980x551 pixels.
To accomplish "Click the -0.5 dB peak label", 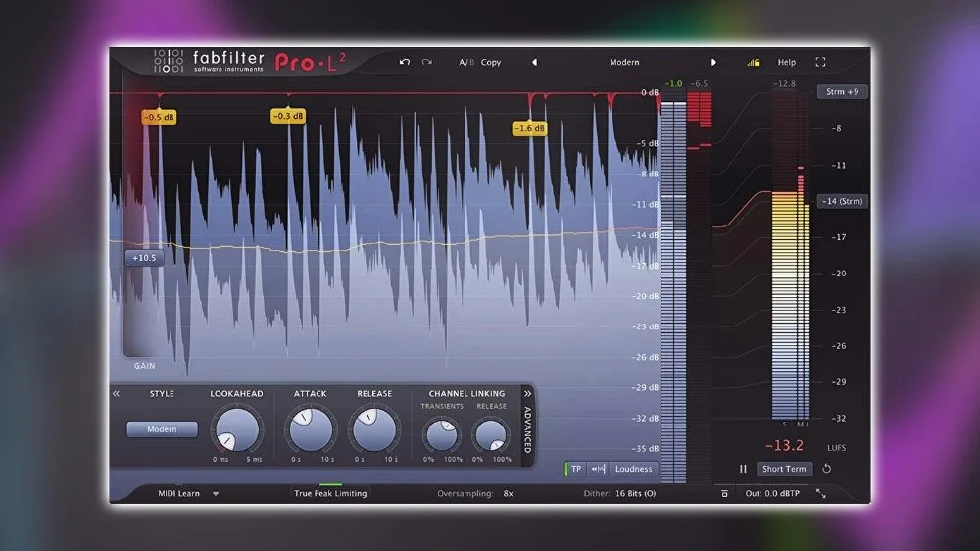I will (160, 117).
